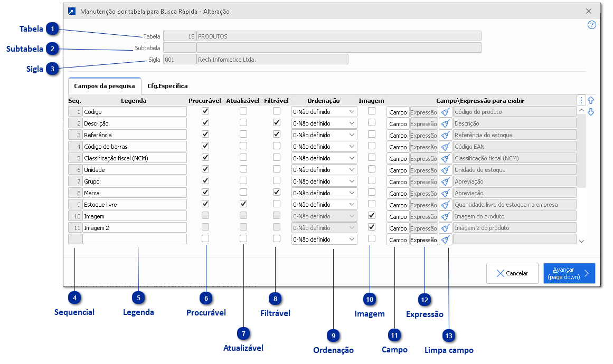Image resolution: width=613 pixels, height=364 pixels.
Task: Click the broom icon for Estoque livre row
Action: coord(446,205)
